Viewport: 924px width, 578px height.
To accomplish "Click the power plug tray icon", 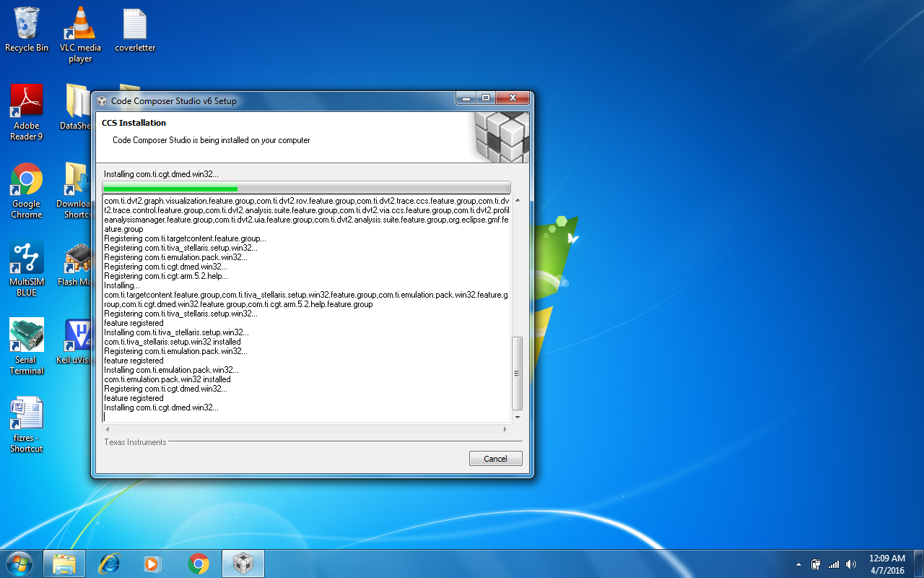I will [x=816, y=564].
